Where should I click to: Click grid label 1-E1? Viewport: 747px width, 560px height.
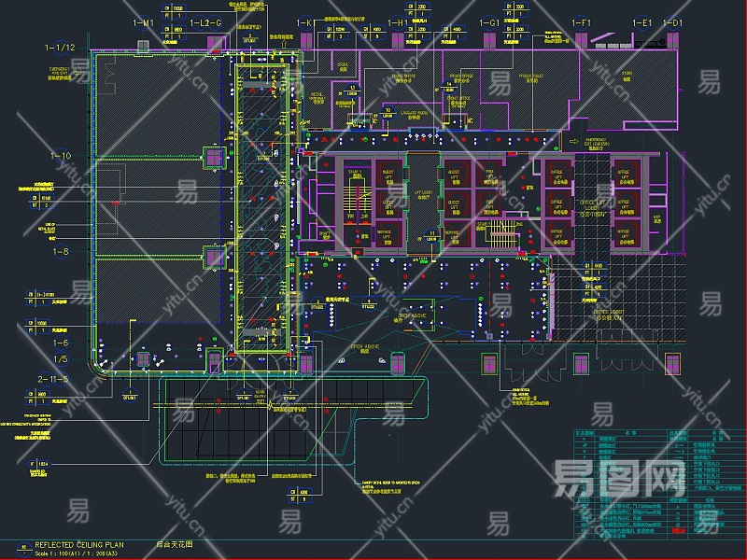(642, 22)
